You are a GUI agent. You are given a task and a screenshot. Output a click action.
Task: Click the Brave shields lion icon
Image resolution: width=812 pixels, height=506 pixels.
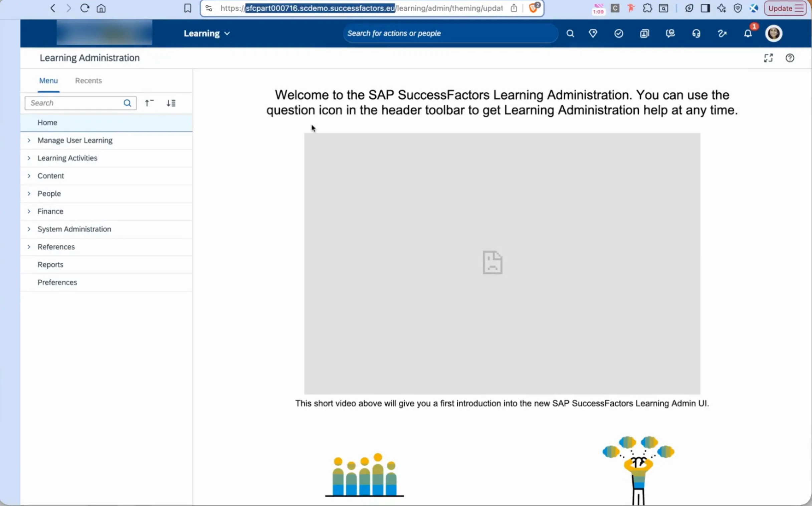(533, 8)
